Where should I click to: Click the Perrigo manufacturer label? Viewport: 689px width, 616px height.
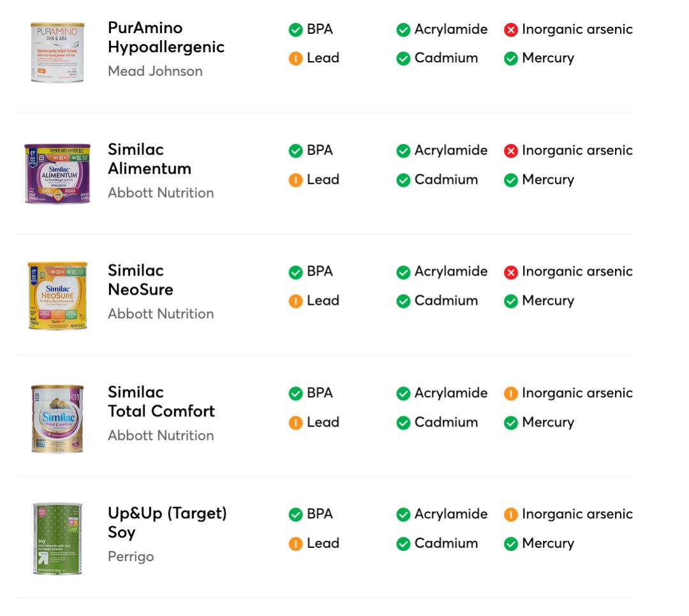coord(131,557)
